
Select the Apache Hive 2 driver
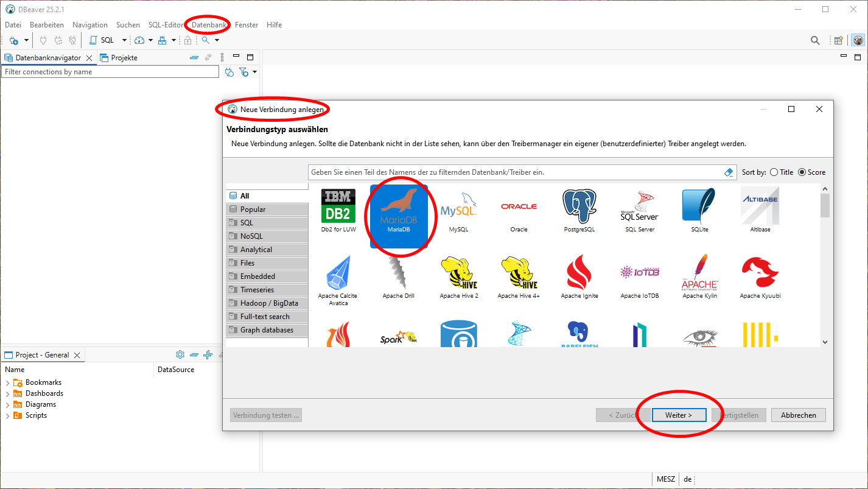click(458, 273)
